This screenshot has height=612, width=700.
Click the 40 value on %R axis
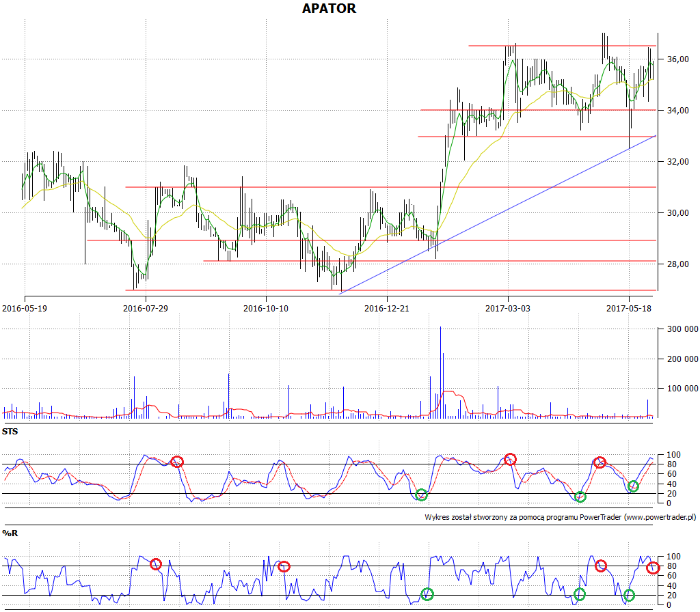671,585
